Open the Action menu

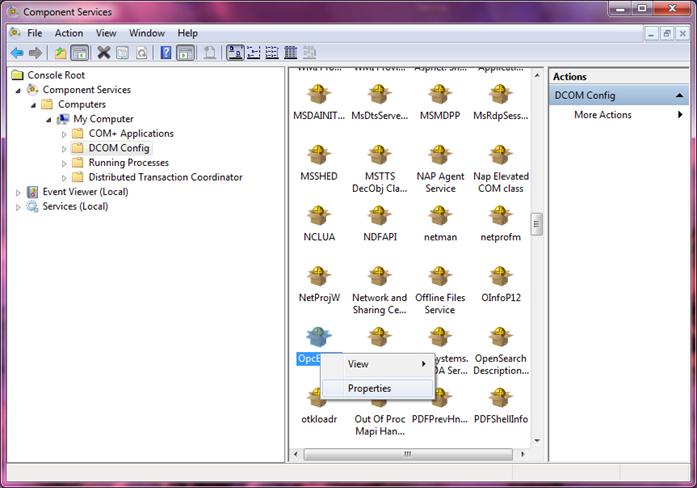pos(69,33)
